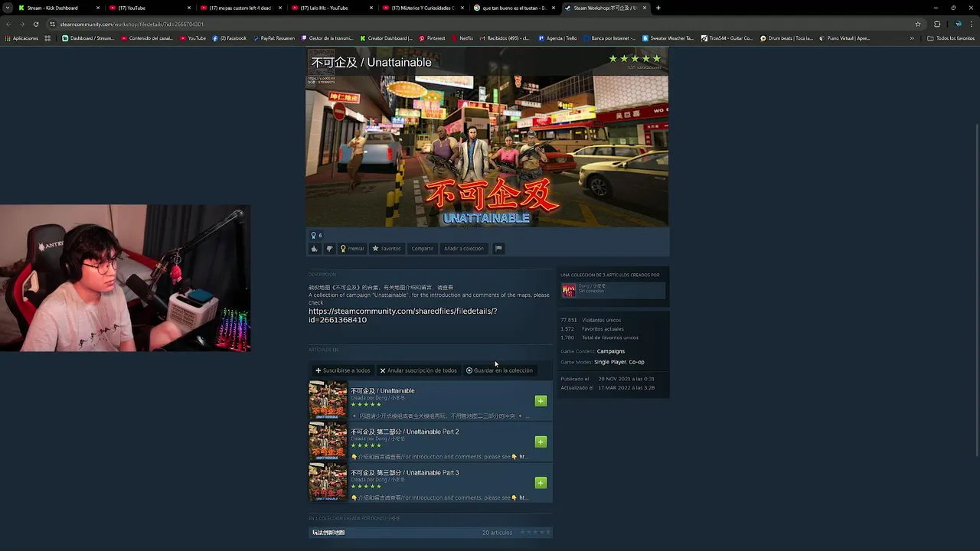Click thumbnail of Unattainable Part 2 item
Viewport: 980px width, 551px height.
coord(328,442)
